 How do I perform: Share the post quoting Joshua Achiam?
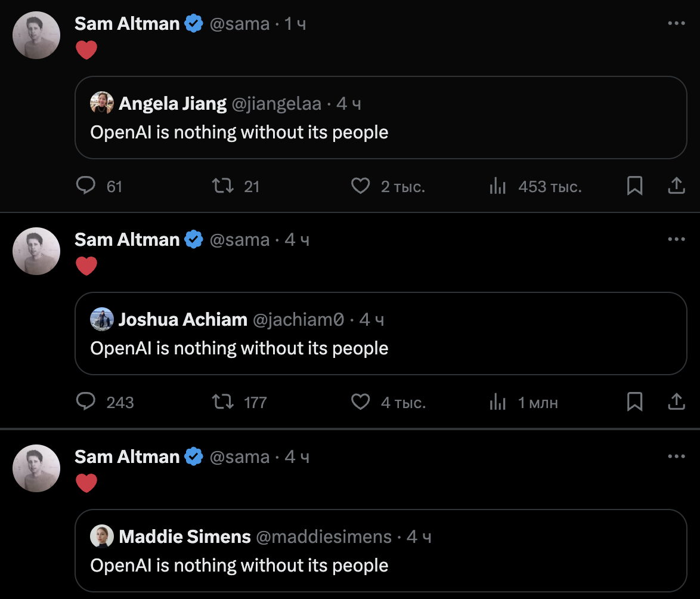(676, 403)
